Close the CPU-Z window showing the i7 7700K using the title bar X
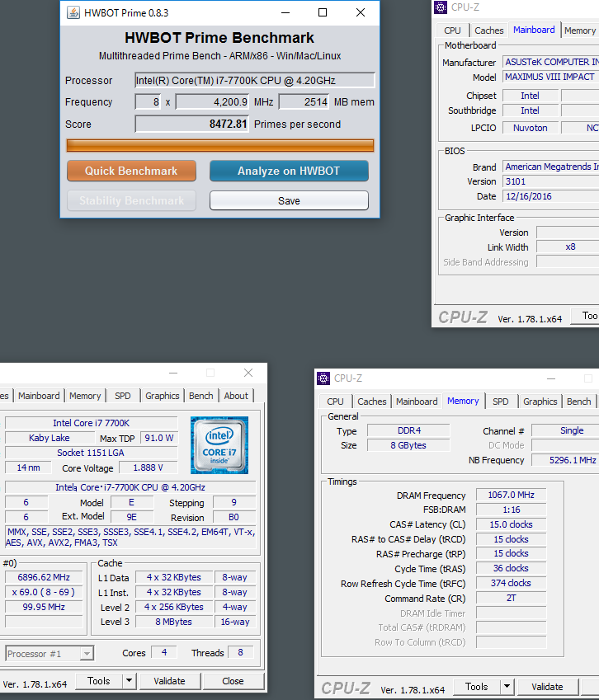The width and height of the screenshot is (599, 700). 248,373
